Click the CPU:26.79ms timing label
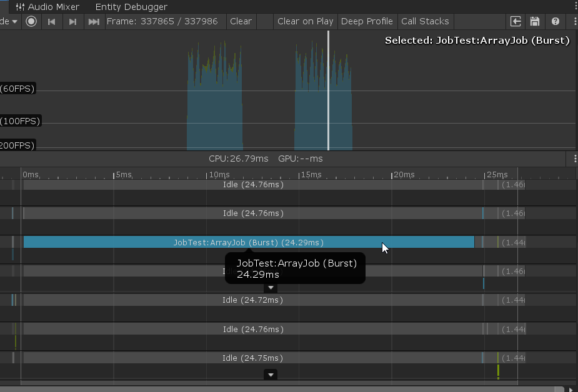578x392 pixels. (238, 159)
